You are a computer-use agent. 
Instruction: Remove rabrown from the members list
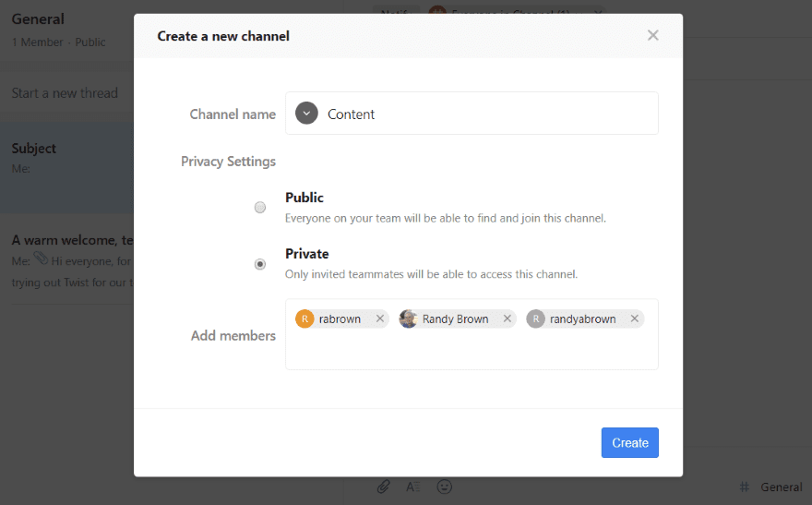click(379, 319)
